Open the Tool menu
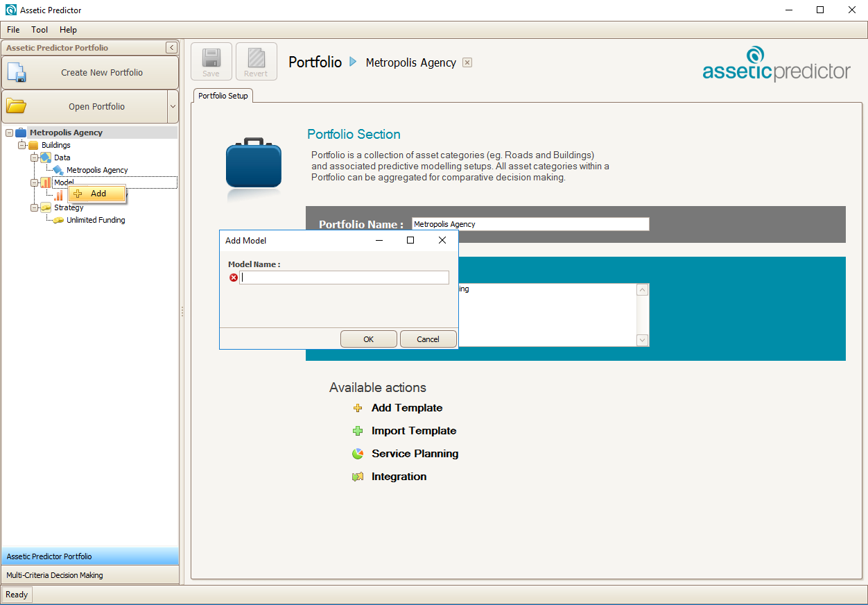This screenshot has width=868, height=605. tap(40, 30)
